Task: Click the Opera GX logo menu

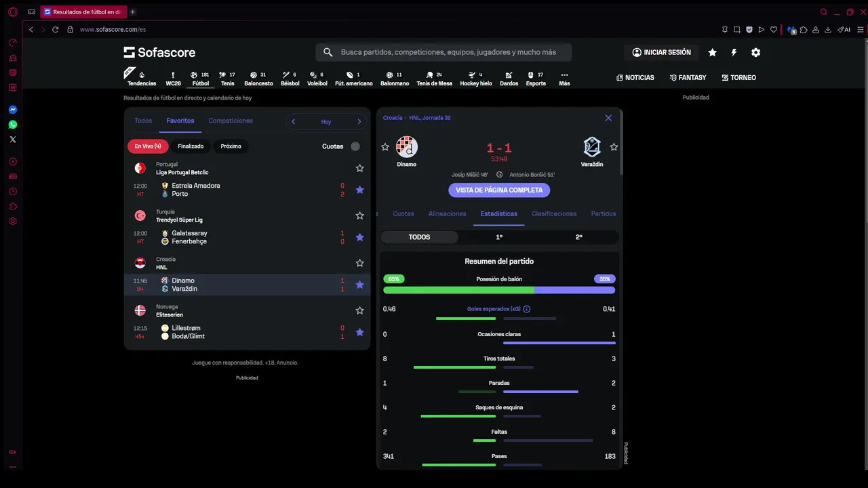Action: [x=12, y=12]
